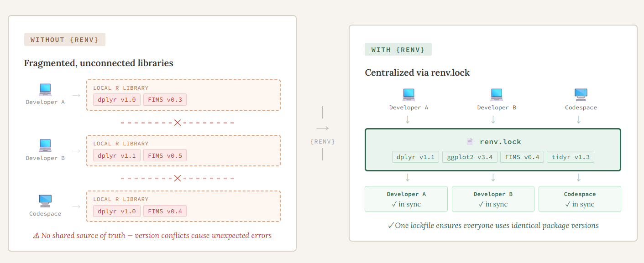This screenshot has width=644, height=263.
Task: Click Developer B's laptop icon above renv.lock
Action: [497, 94]
